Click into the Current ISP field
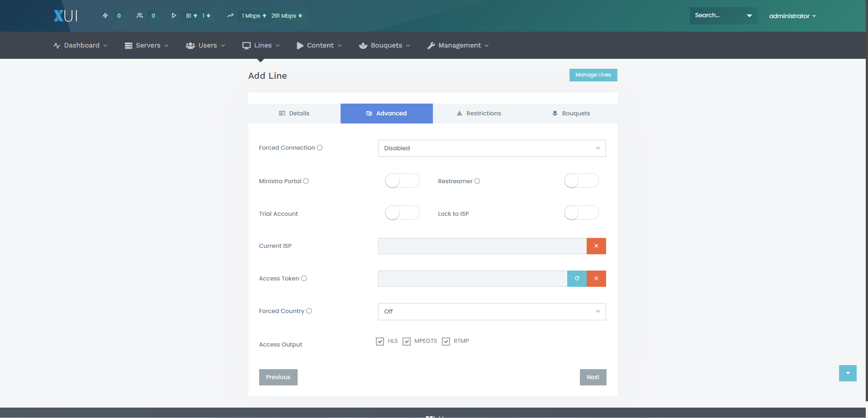The image size is (868, 418). [482, 246]
